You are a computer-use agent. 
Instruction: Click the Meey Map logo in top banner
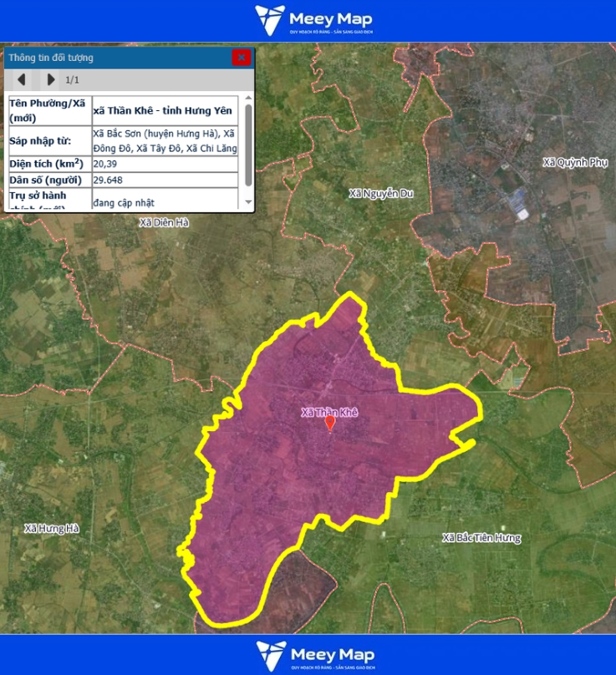point(313,21)
